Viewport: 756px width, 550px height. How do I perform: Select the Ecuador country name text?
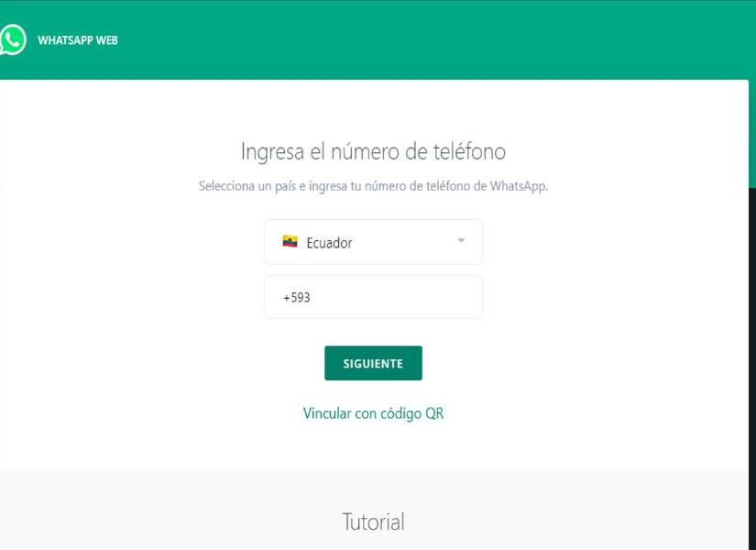[329, 243]
